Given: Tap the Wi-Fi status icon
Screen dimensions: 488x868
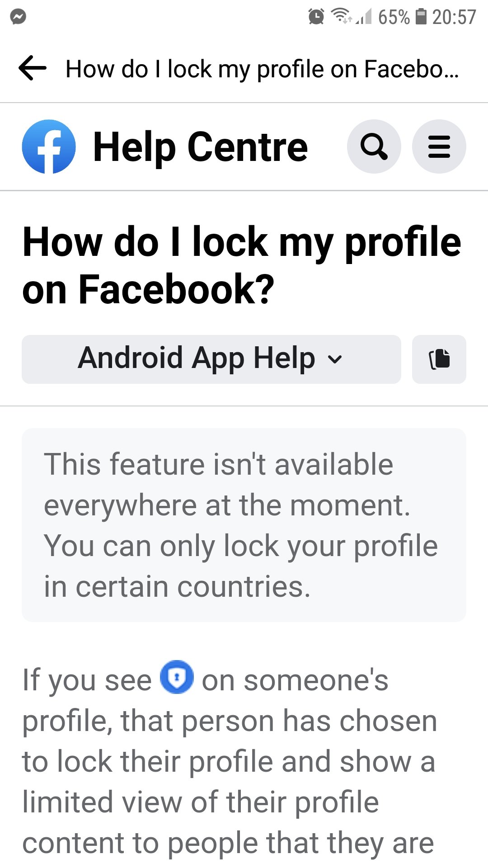Looking at the screenshot, I should (x=341, y=16).
